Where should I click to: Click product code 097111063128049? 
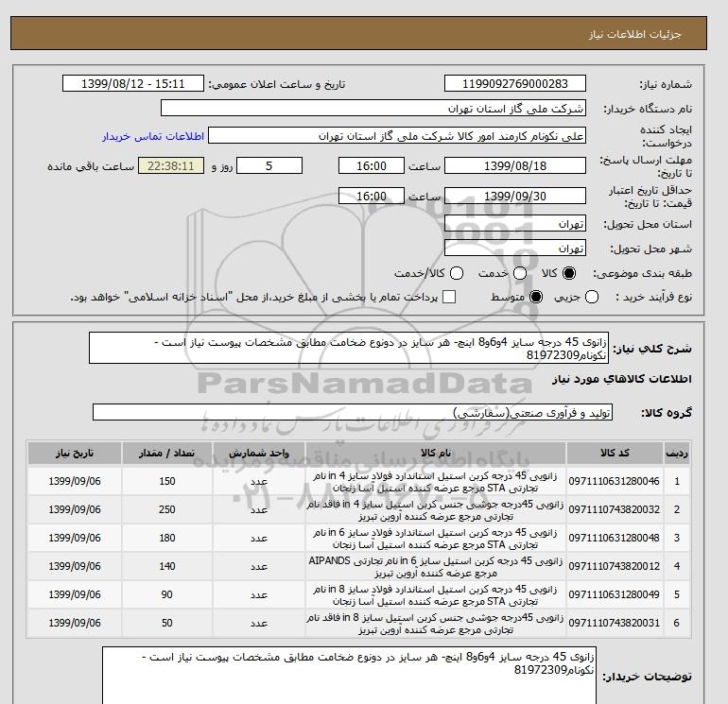point(614,594)
